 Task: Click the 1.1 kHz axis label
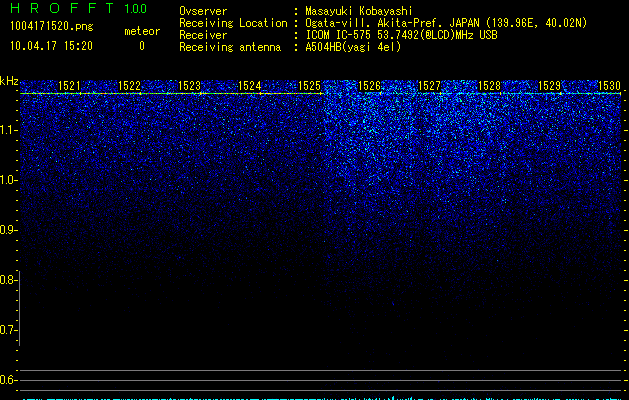tap(9, 130)
